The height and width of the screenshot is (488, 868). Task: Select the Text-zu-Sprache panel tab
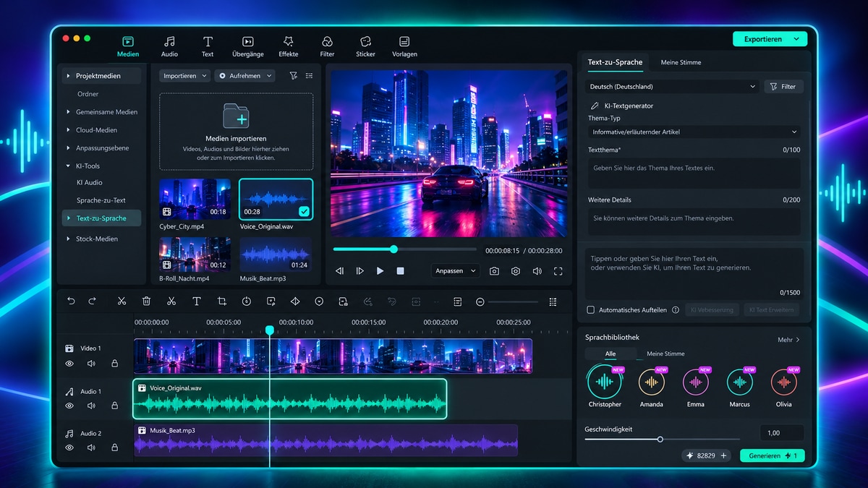coord(615,62)
